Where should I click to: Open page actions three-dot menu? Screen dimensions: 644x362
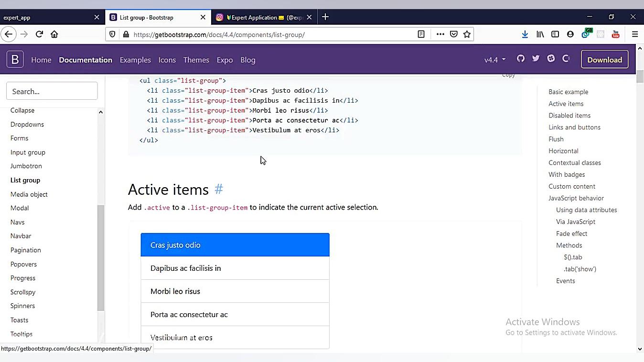[x=440, y=34]
